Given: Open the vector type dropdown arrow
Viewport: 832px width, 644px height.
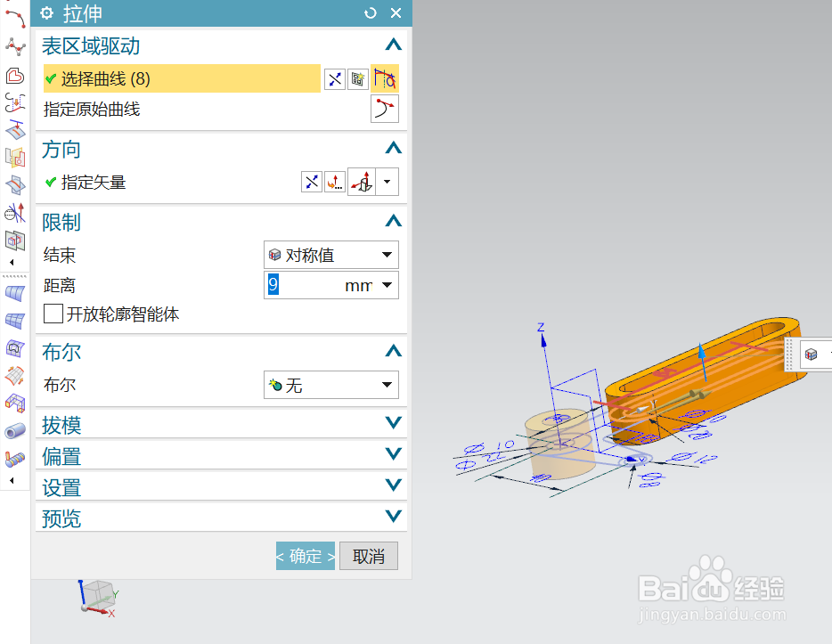Looking at the screenshot, I should pyautogui.click(x=387, y=182).
